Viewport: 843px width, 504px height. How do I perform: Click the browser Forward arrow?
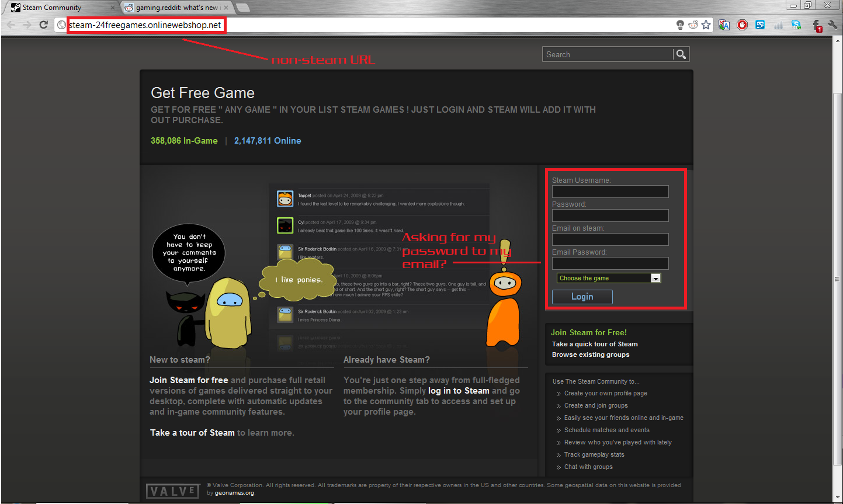[x=27, y=25]
